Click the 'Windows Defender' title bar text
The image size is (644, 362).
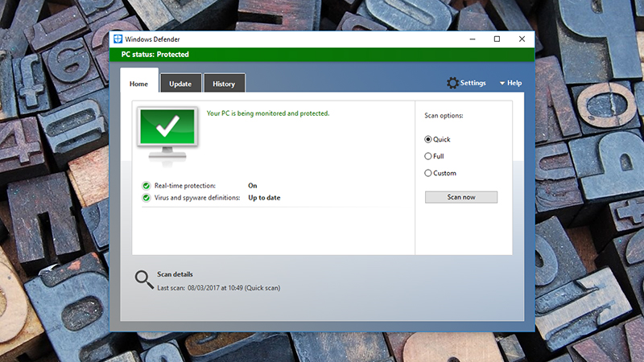coord(152,39)
